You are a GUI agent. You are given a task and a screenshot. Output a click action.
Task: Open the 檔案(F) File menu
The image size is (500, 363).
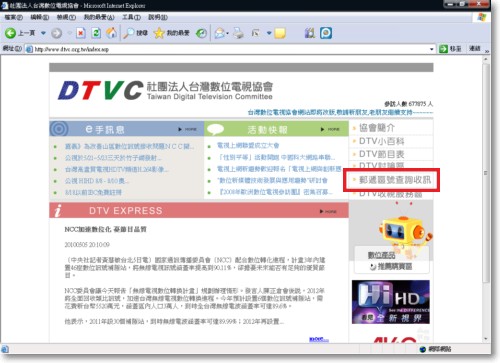click(13, 17)
